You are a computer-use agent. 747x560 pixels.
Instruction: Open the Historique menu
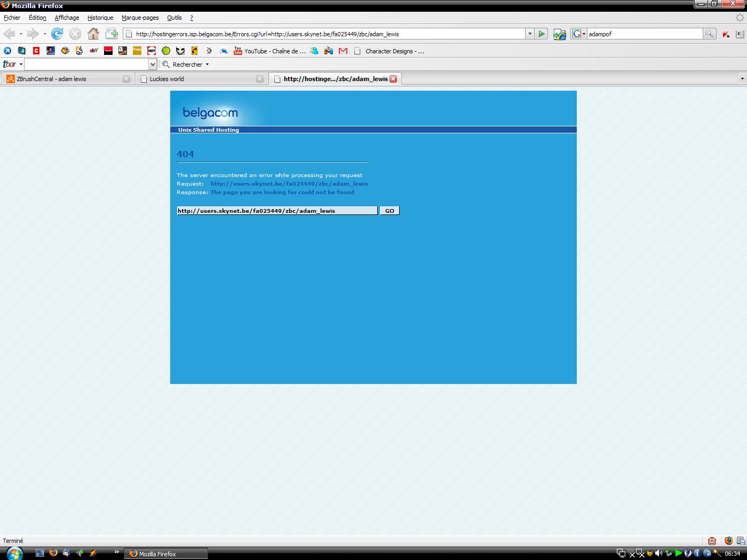(x=100, y=18)
